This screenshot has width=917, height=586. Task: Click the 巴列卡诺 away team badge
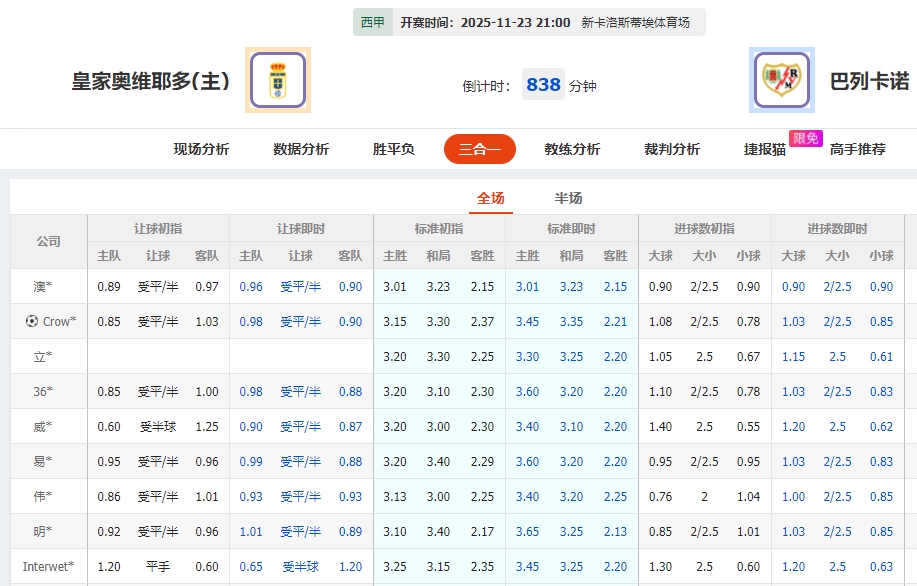coord(781,80)
